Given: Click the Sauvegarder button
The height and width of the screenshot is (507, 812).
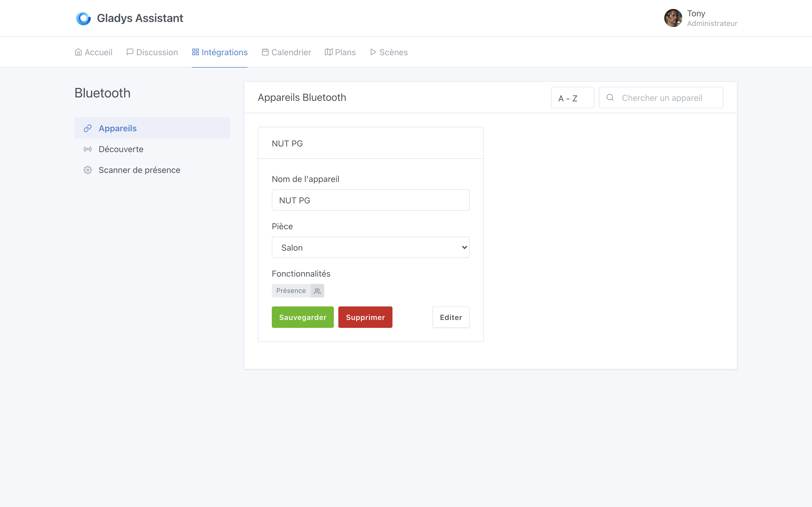Looking at the screenshot, I should click(302, 317).
